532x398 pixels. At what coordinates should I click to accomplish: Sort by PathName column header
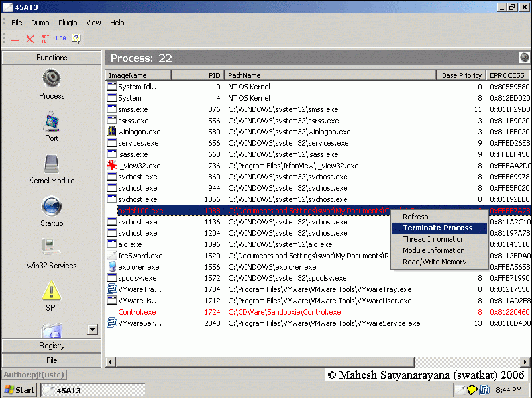(330, 75)
